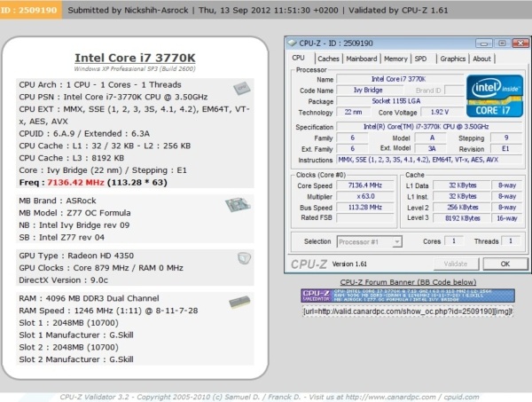Click the OK button in CPU-Z
This screenshot has width=532, height=402.
click(x=505, y=264)
